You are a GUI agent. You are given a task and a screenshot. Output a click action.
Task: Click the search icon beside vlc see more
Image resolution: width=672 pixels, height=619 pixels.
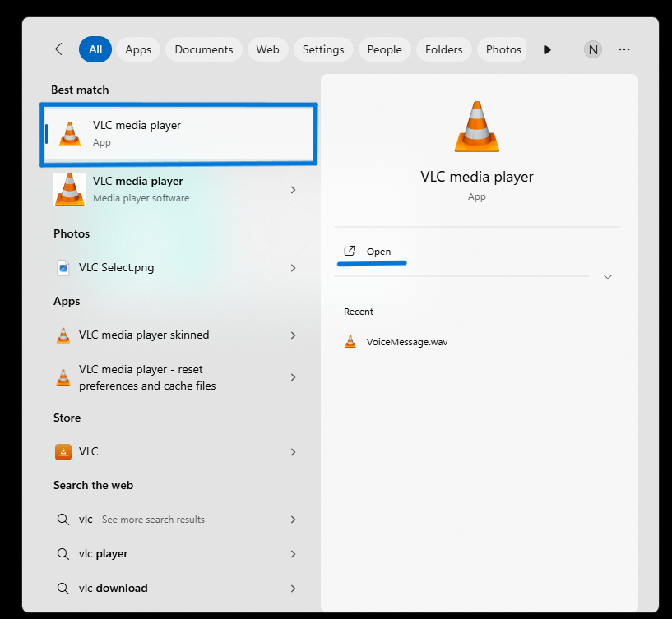tap(63, 520)
